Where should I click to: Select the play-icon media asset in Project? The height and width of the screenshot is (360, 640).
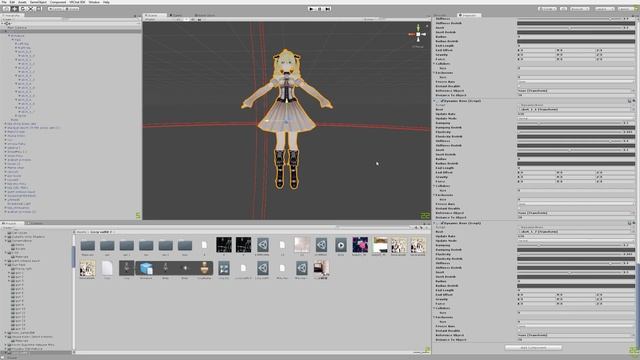(x=340, y=245)
